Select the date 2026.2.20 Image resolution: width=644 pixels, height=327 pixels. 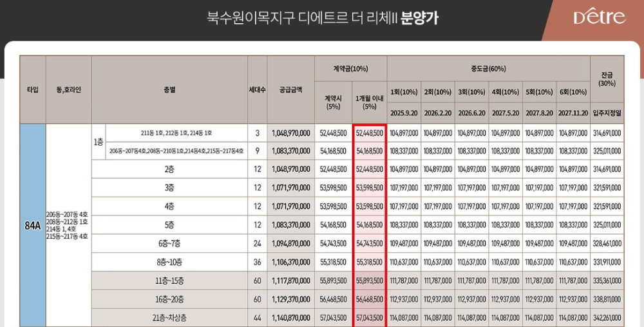click(438, 113)
